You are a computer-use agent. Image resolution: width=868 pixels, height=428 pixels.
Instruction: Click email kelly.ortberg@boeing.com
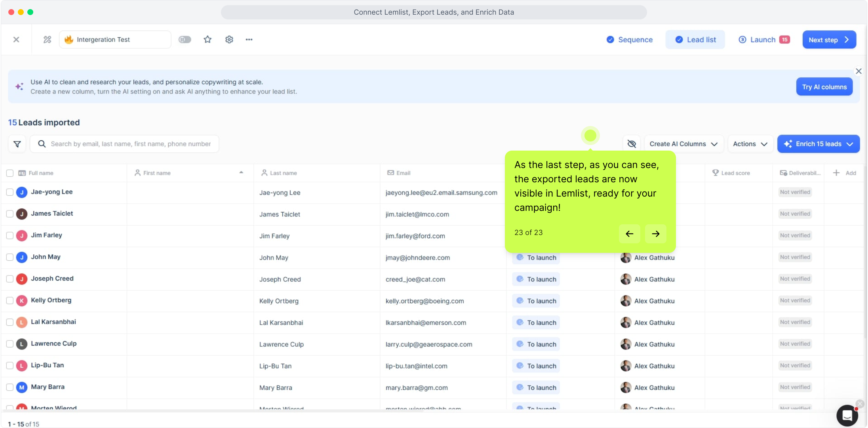click(425, 301)
